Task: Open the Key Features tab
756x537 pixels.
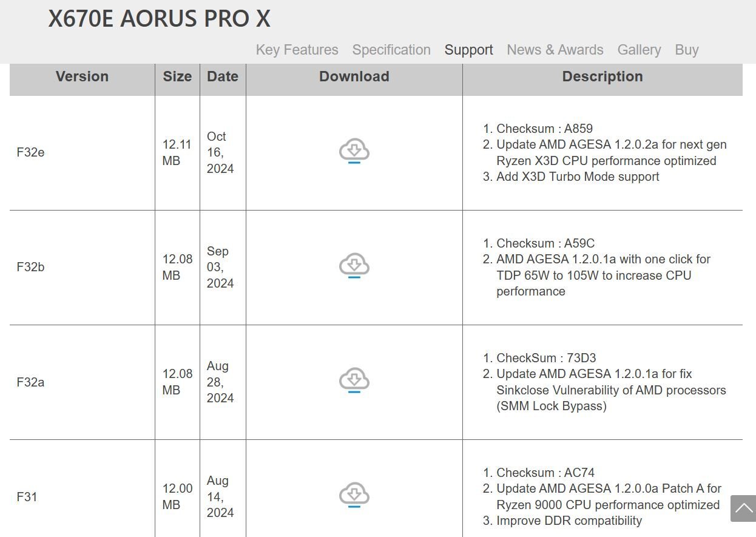Action: (297, 50)
